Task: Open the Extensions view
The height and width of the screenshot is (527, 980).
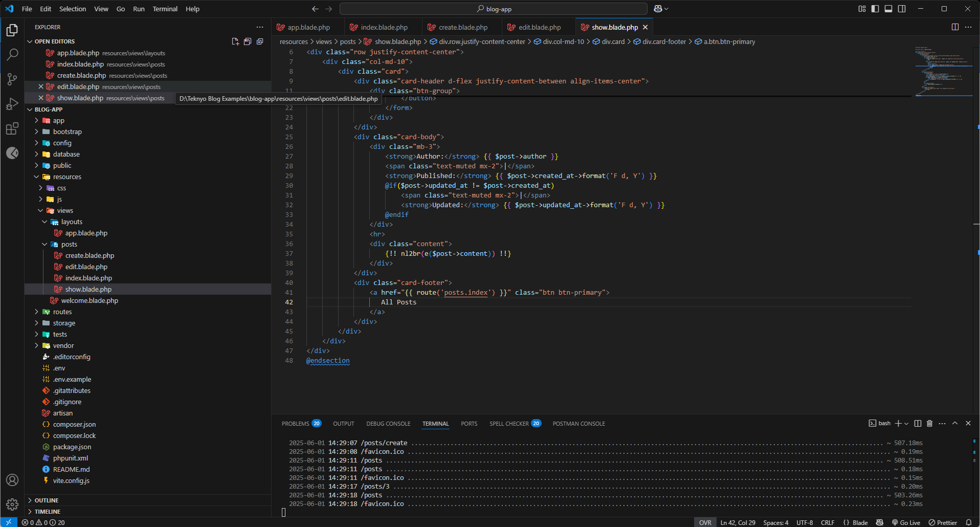Action: click(12, 128)
